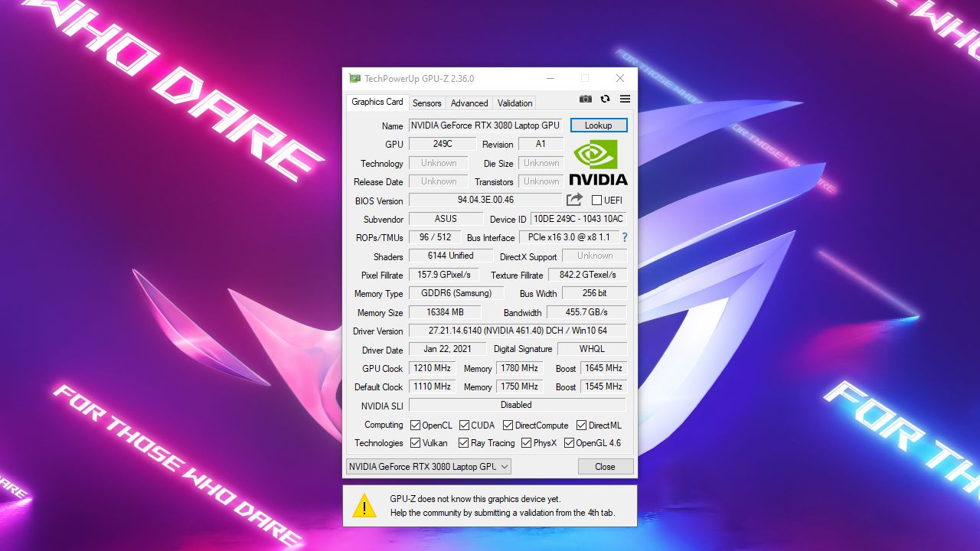Disable the Ray Tracing checkbox
The width and height of the screenshot is (980, 551).
coord(464,442)
